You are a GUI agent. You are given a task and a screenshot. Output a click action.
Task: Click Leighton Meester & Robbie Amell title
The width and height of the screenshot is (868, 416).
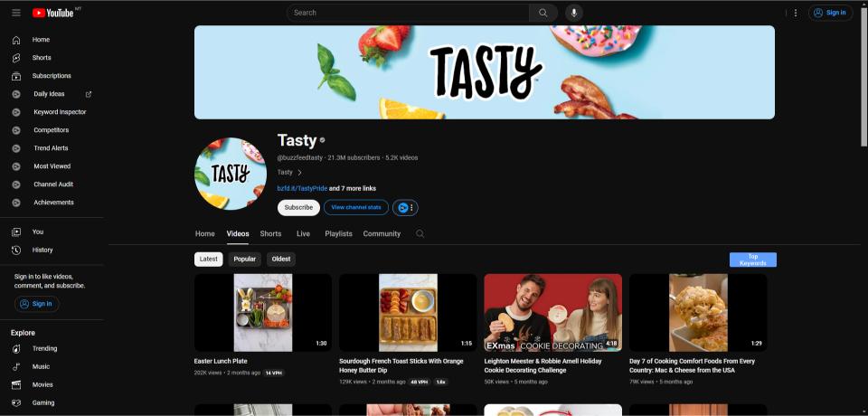point(543,365)
